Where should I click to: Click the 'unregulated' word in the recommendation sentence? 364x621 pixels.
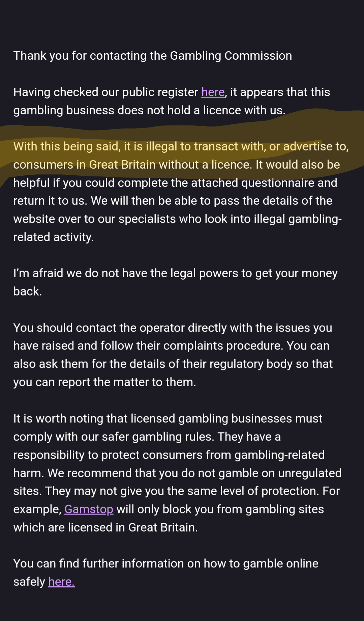(x=309, y=473)
